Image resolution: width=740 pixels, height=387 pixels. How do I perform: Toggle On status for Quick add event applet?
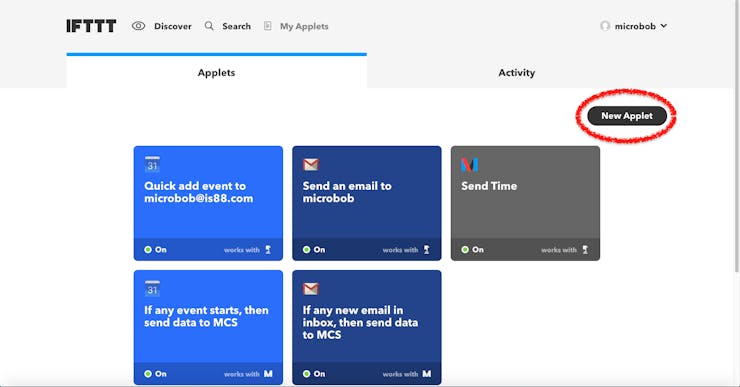[x=155, y=250]
